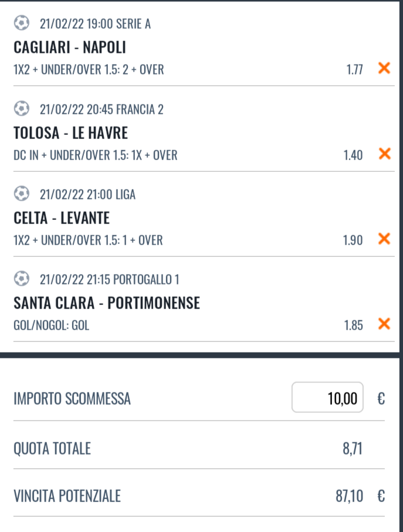This screenshot has width=403, height=532.
Task: Open the CAGLIARI - NAPOLI match
Action: (x=70, y=47)
